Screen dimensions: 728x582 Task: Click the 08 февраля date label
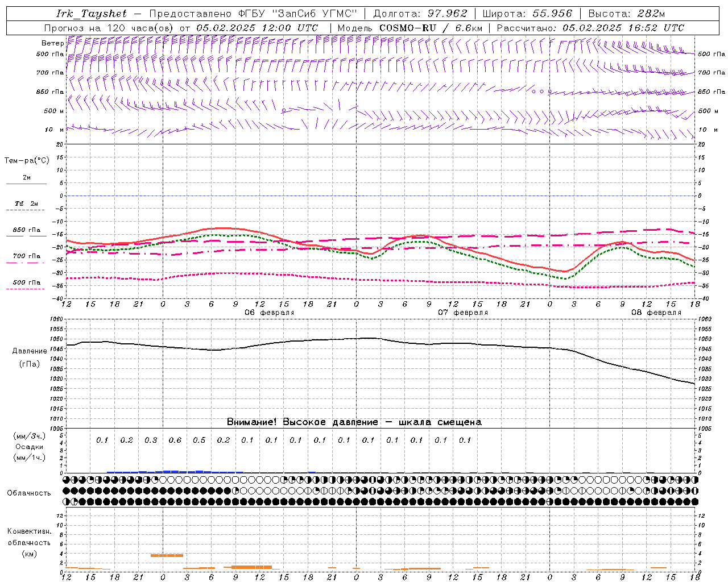(656, 313)
